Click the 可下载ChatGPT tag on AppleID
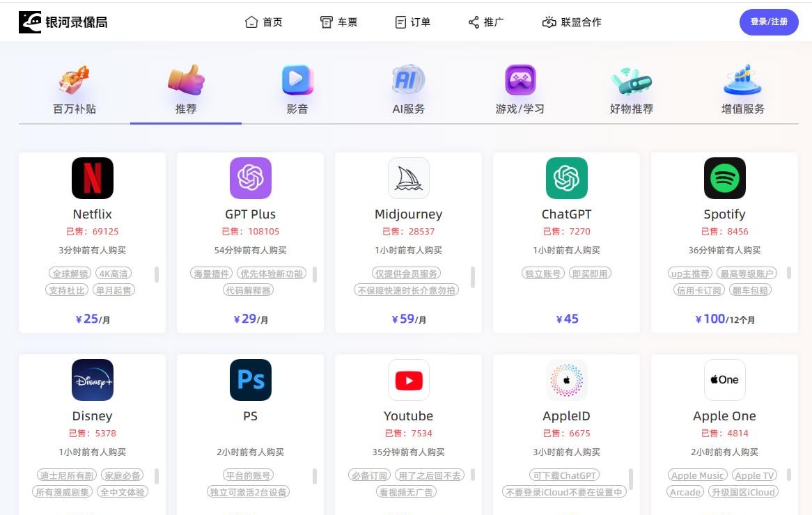 pyautogui.click(x=564, y=475)
